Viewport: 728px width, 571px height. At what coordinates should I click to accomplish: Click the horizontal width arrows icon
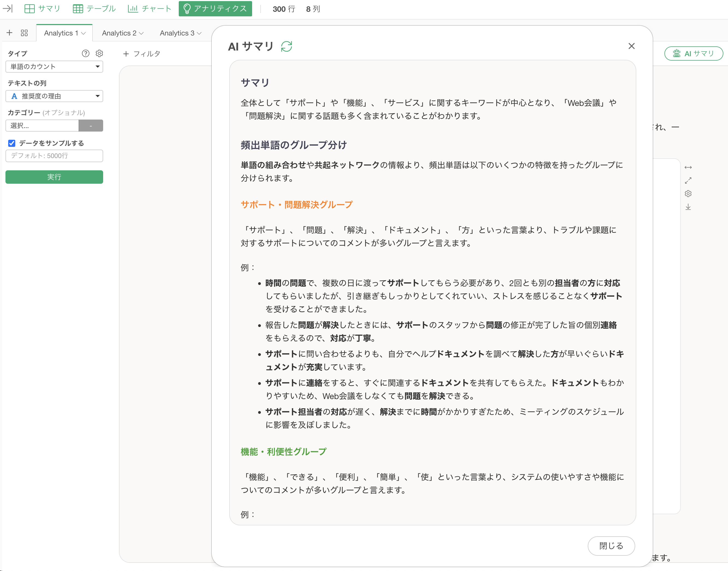tap(688, 167)
